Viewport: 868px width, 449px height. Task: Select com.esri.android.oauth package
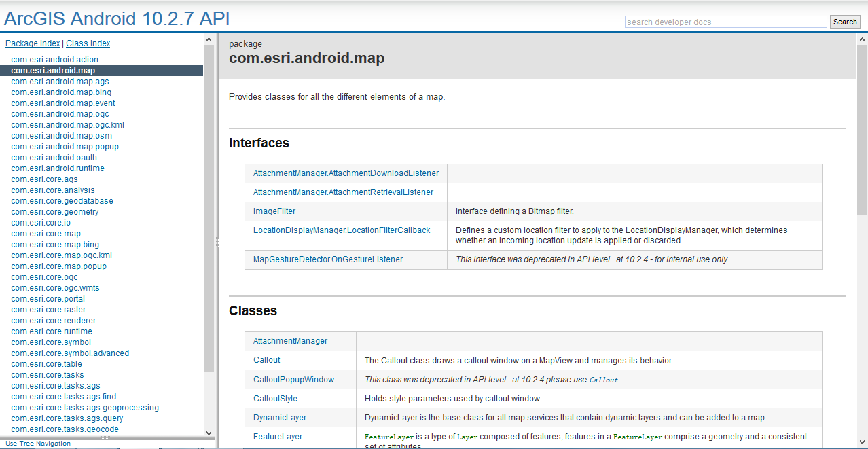pyautogui.click(x=54, y=158)
